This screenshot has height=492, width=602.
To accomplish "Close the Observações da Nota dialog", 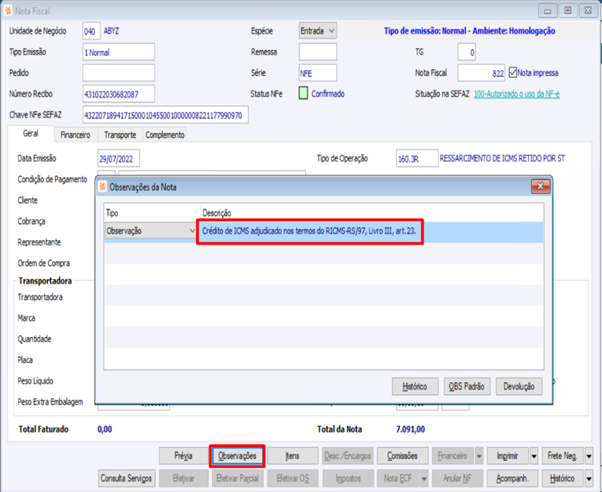I will 541,187.
